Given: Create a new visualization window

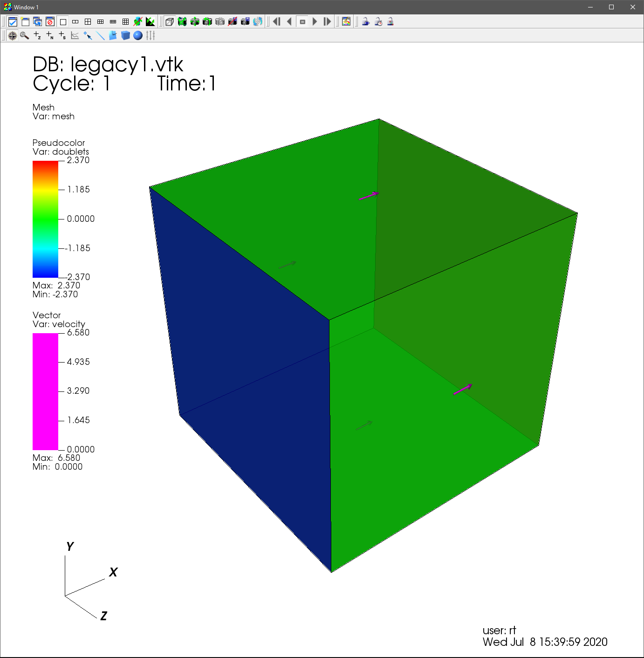Looking at the screenshot, I should click(25, 21).
